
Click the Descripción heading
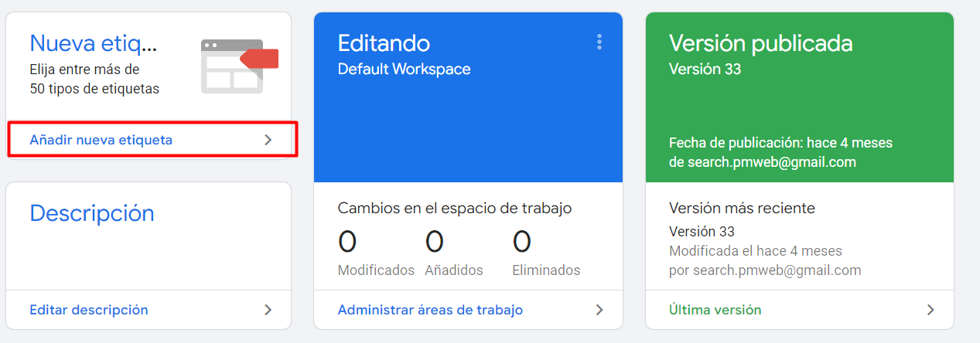point(92,214)
